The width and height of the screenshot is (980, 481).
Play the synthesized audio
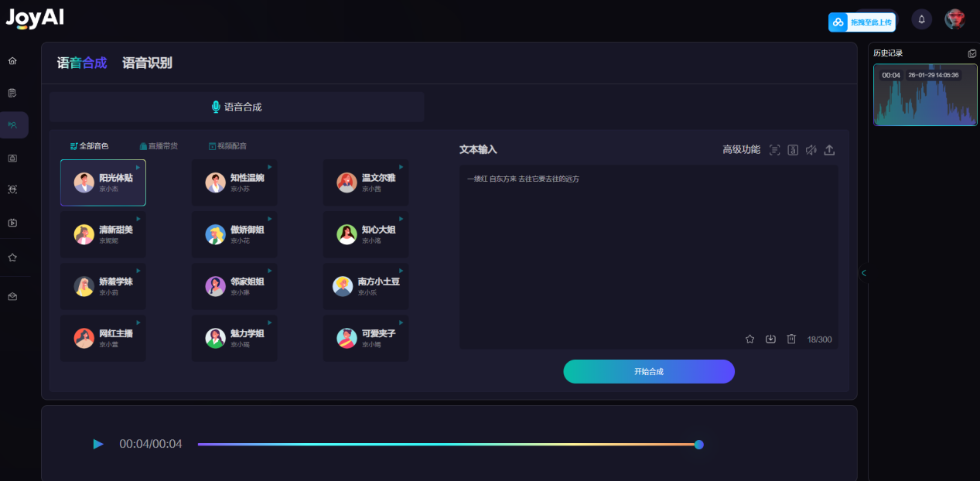coord(98,444)
